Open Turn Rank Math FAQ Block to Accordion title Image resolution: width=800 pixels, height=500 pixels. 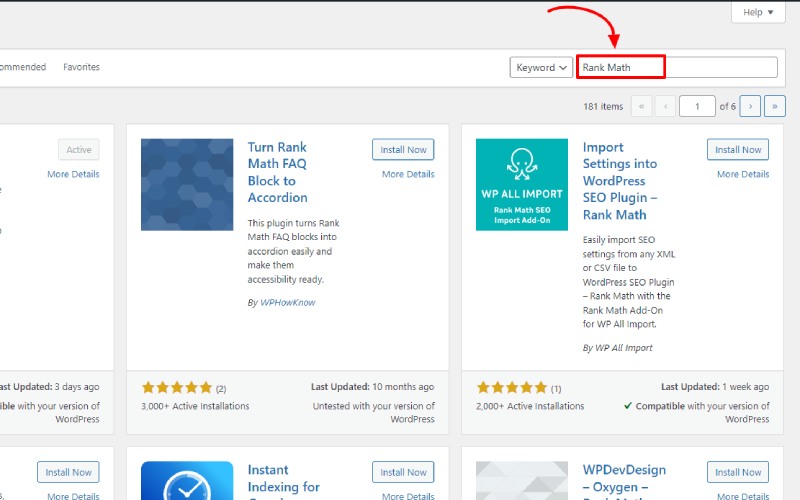click(278, 172)
